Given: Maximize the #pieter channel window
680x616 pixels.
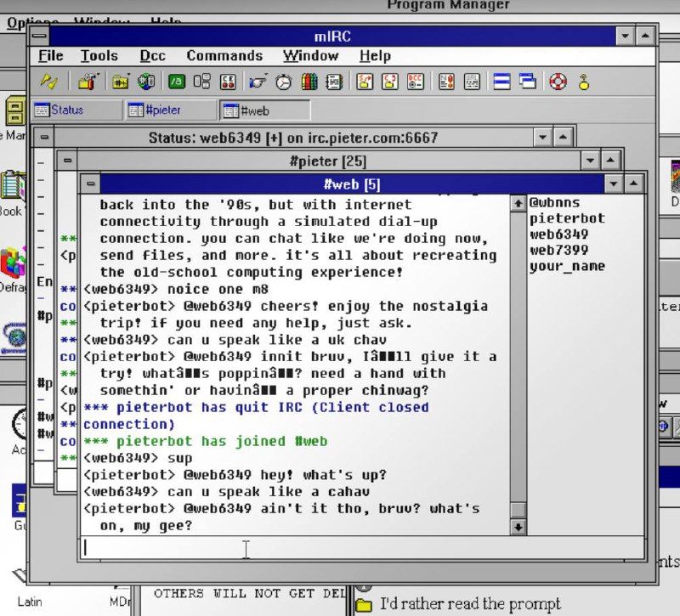Looking at the screenshot, I should pos(610,161).
